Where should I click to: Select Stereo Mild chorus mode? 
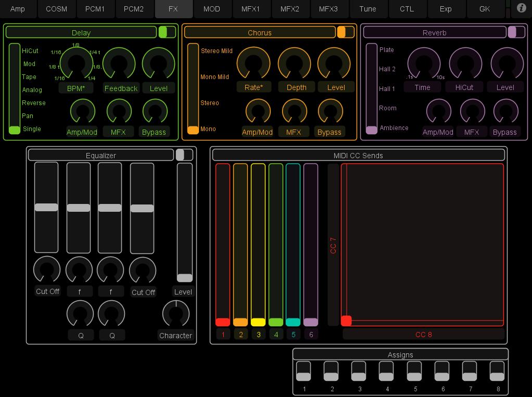(x=217, y=51)
